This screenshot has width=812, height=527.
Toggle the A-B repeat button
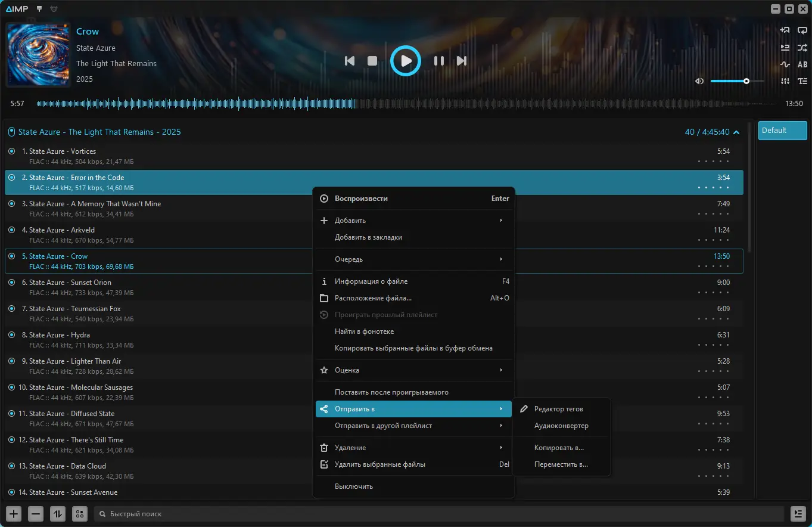pos(802,64)
